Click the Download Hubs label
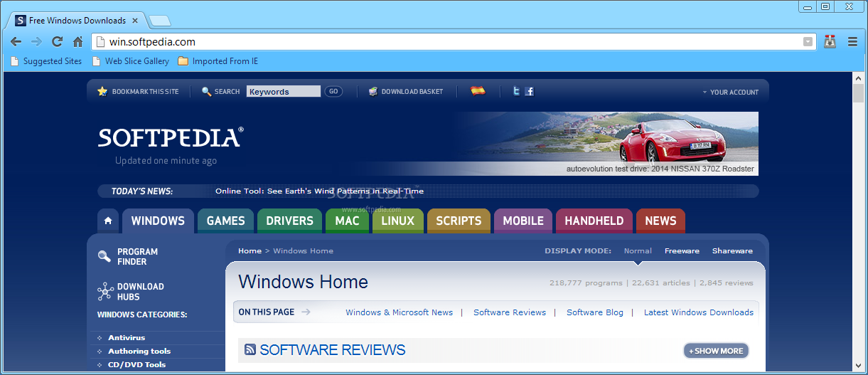Viewport: 868px width, 375px height. pyautogui.click(x=141, y=292)
